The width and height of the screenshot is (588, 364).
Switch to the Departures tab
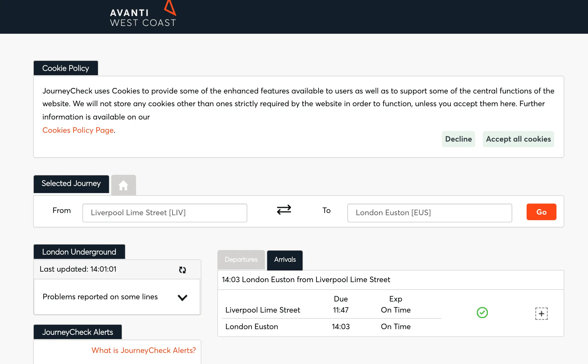pyautogui.click(x=241, y=259)
